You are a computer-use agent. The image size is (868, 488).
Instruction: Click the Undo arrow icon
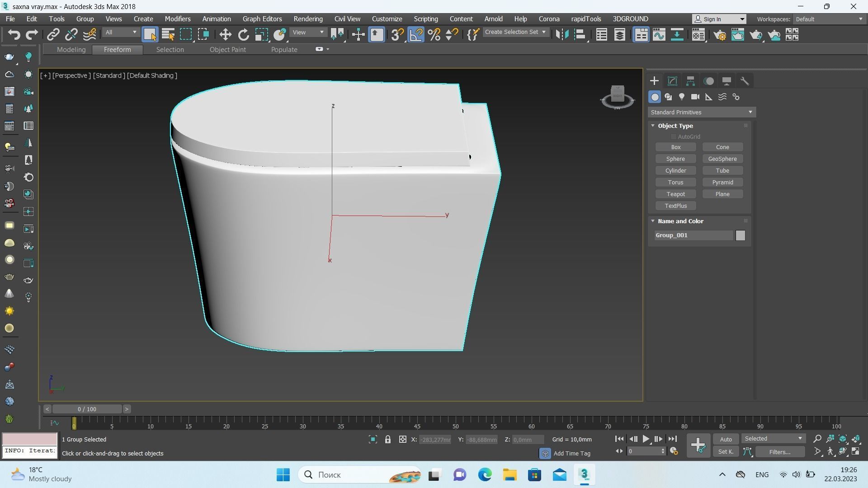coord(14,35)
